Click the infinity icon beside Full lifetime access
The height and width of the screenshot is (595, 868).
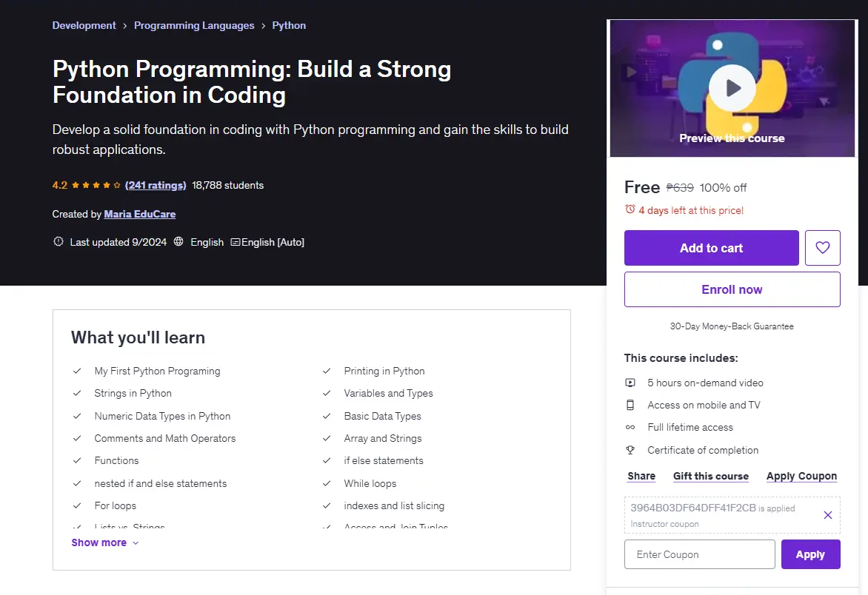coord(630,427)
